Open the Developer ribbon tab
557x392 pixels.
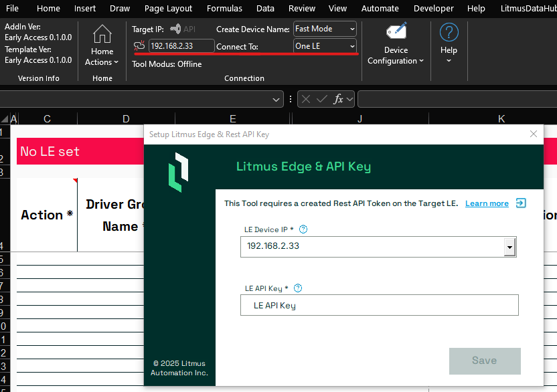[x=433, y=9]
